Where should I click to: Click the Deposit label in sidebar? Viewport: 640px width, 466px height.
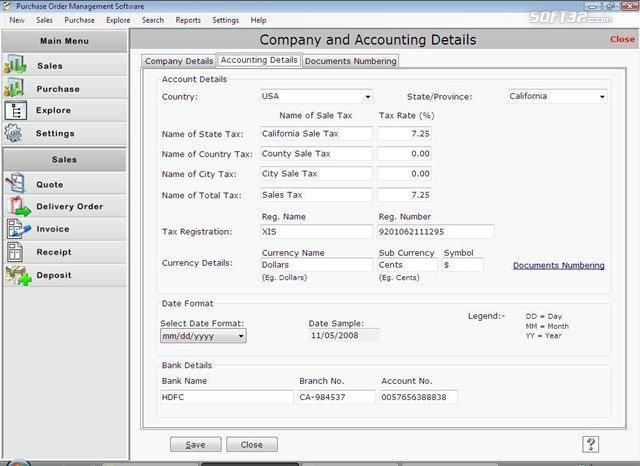point(54,275)
